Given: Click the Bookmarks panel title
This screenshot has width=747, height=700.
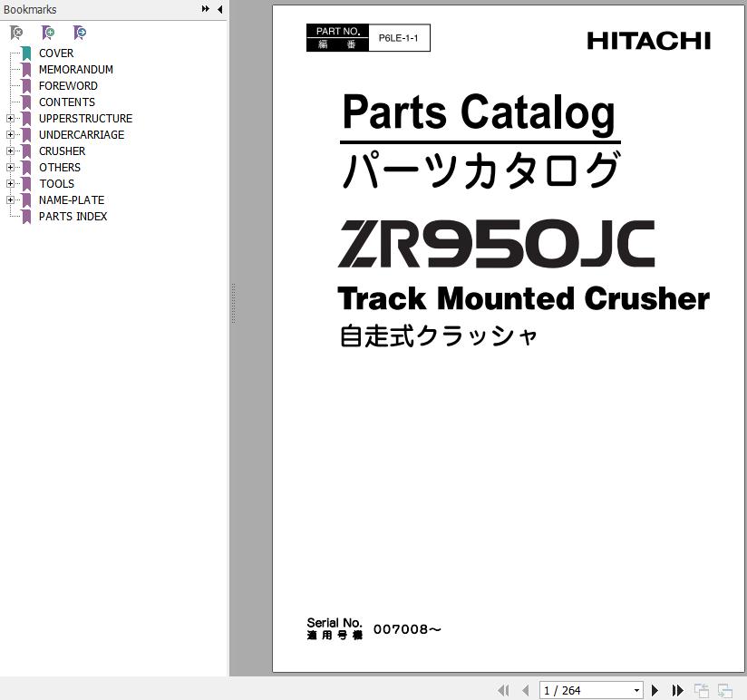Looking at the screenshot, I should click(x=30, y=10).
